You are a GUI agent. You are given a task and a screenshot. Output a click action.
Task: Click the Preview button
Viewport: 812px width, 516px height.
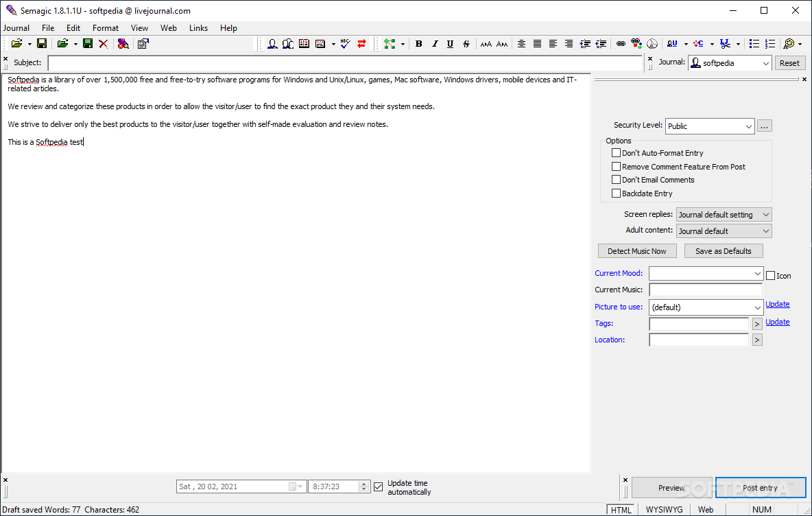coord(671,487)
